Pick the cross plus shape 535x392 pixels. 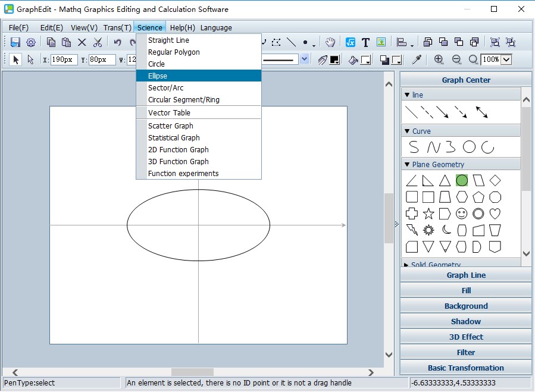pos(412,214)
